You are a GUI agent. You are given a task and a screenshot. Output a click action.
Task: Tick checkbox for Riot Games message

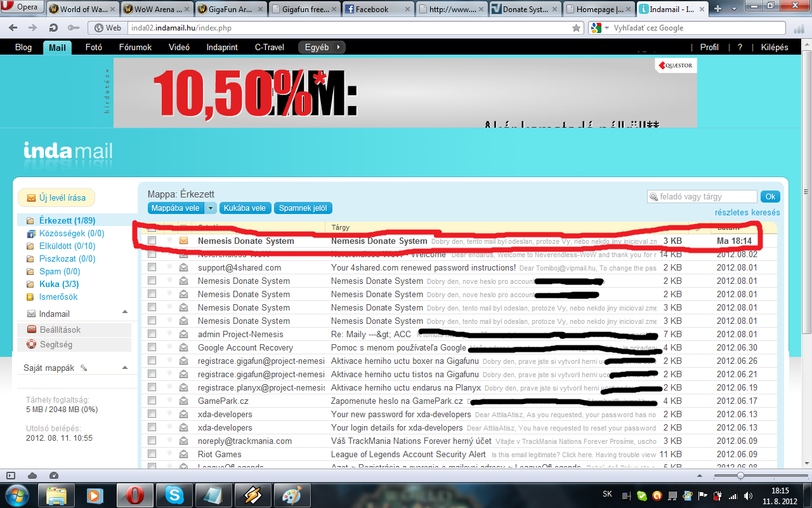[x=152, y=454]
